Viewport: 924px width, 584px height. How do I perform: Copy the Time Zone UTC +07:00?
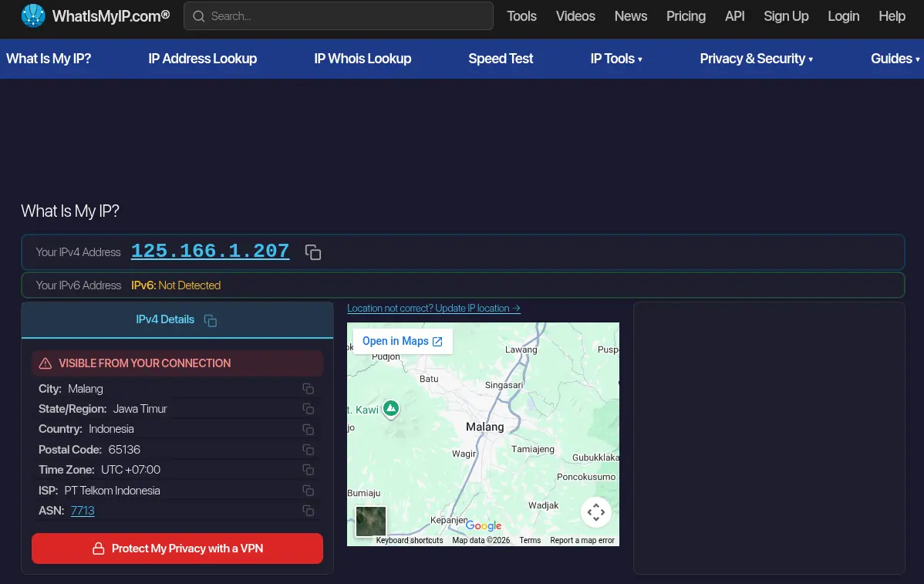pos(309,470)
